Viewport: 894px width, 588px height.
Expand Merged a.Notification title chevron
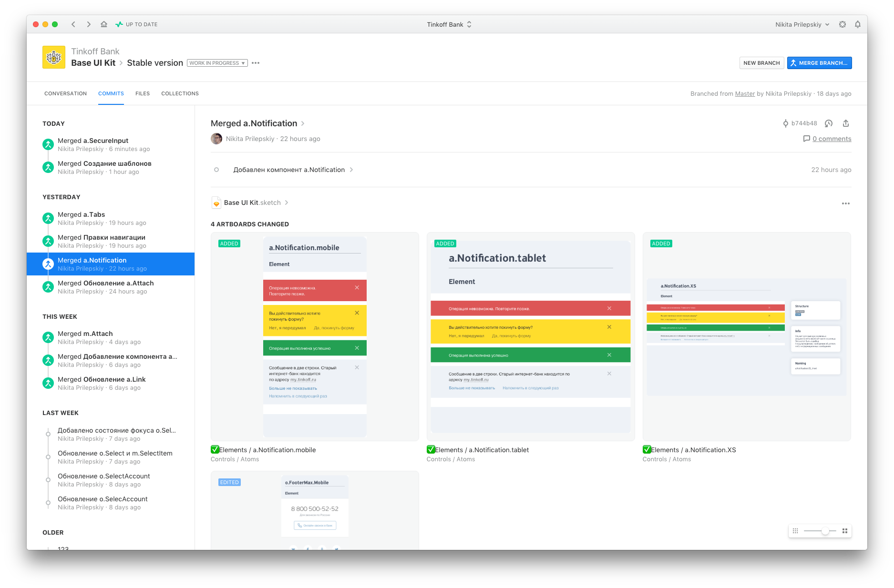pyautogui.click(x=303, y=123)
